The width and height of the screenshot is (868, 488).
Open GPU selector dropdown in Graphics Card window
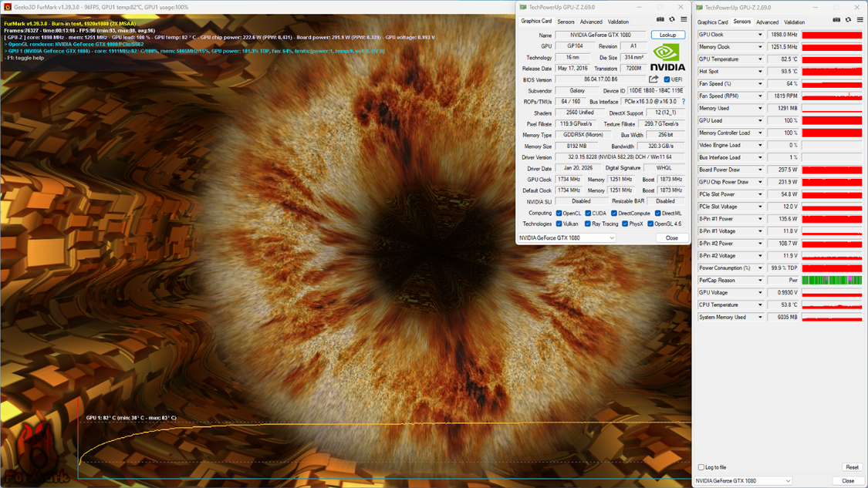point(566,238)
